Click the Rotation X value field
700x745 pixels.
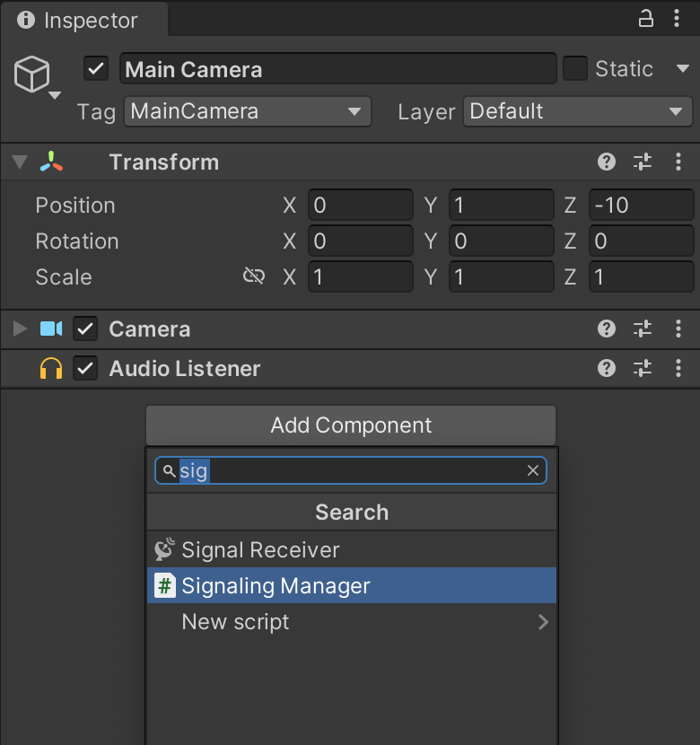(361, 241)
